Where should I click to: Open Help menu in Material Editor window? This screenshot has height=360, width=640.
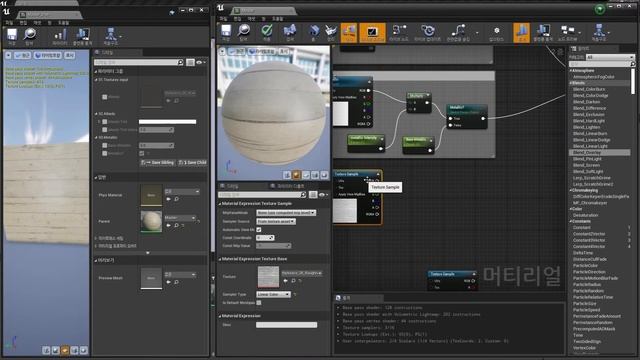pos(278,19)
